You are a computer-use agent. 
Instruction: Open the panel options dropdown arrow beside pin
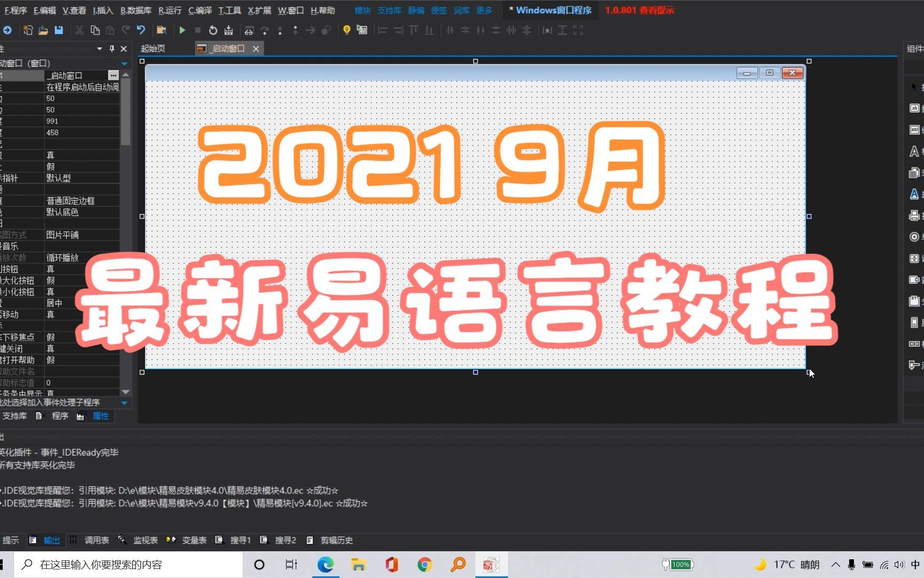click(x=99, y=49)
